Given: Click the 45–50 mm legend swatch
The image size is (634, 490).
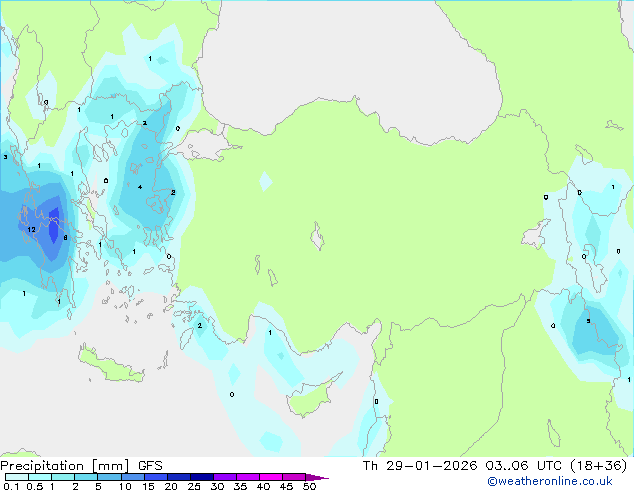Looking at the screenshot, I should point(294,477).
